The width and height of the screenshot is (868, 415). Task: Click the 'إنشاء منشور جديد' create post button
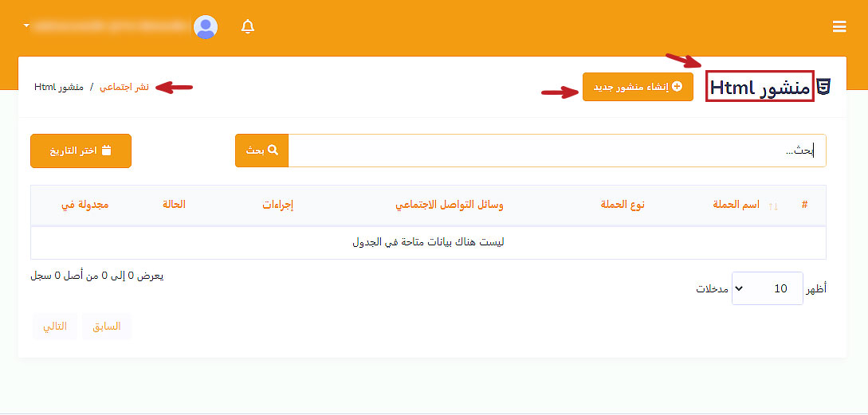click(638, 87)
